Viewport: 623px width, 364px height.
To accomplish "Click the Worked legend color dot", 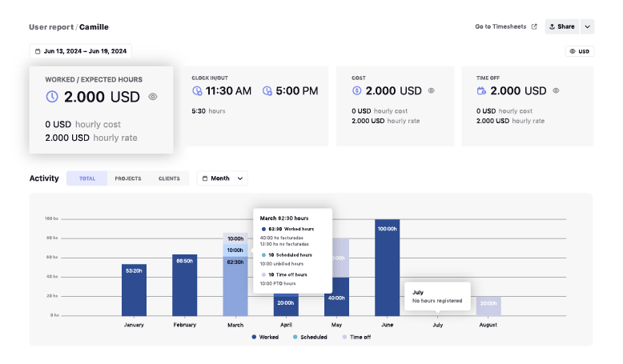I will [254, 338].
